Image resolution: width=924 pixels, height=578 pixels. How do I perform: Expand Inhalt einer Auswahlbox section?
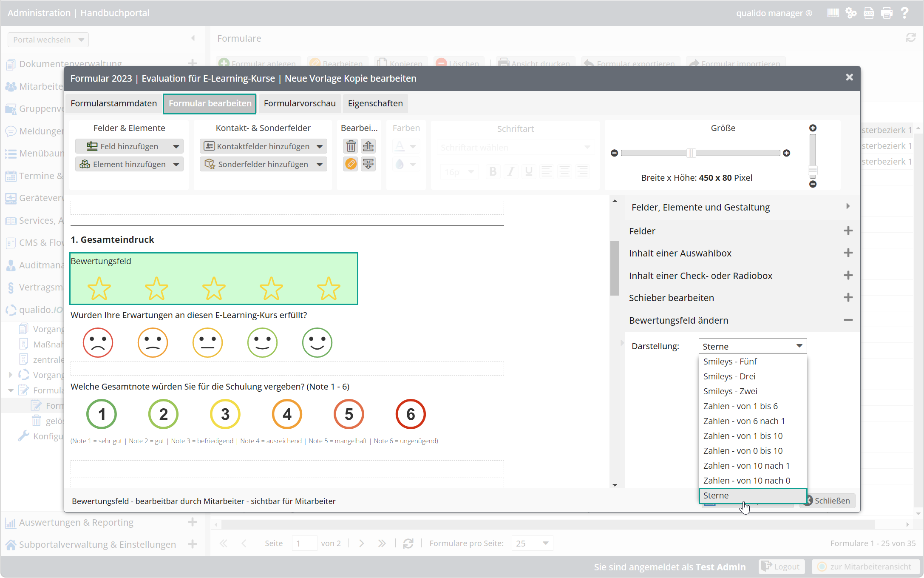[848, 253]
